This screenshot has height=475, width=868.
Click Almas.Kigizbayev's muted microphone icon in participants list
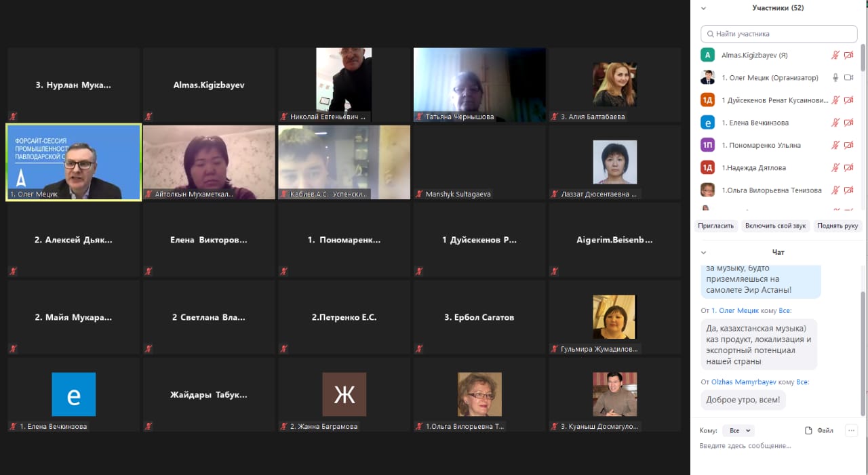(x=835, y=55)
